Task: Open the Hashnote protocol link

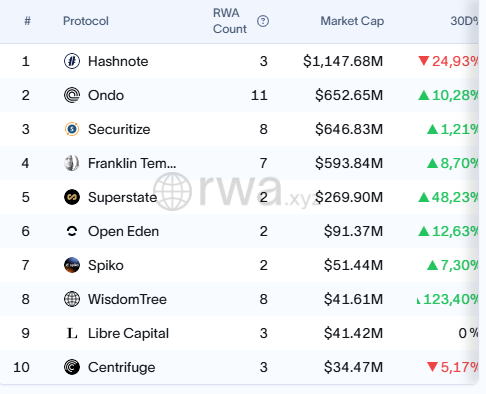Action: tap(118, 61)
